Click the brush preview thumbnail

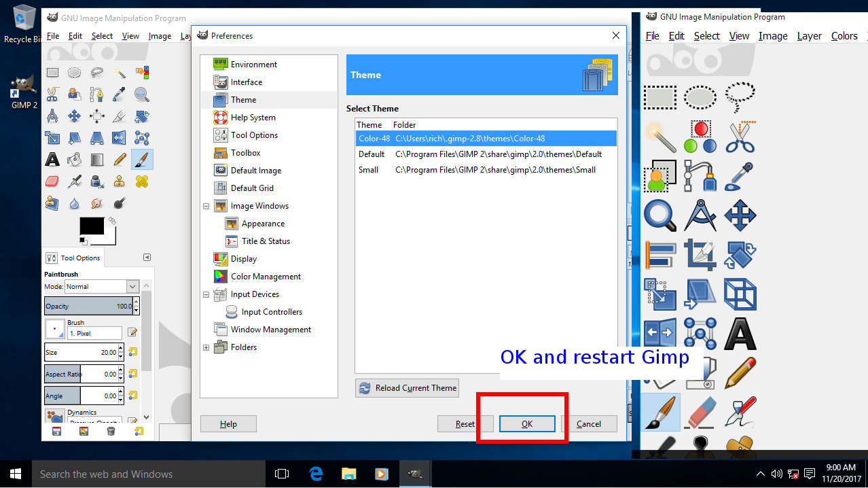[54, 330]
